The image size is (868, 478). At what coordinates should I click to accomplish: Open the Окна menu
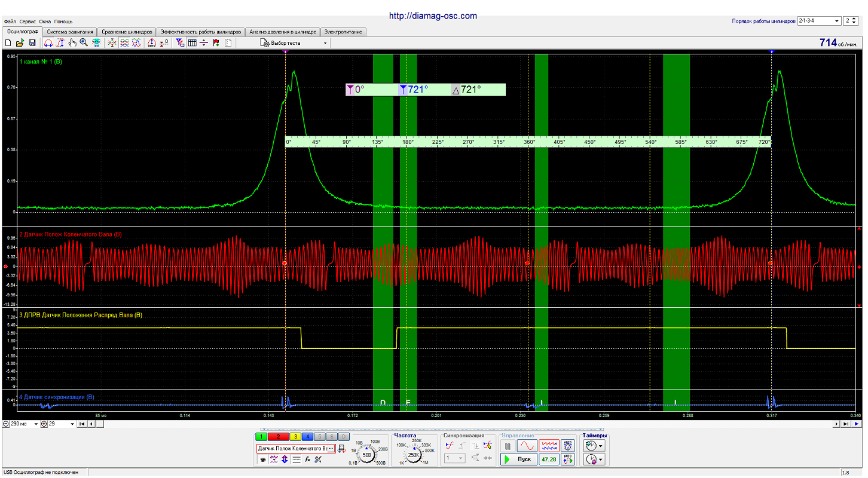pos(45,22)
